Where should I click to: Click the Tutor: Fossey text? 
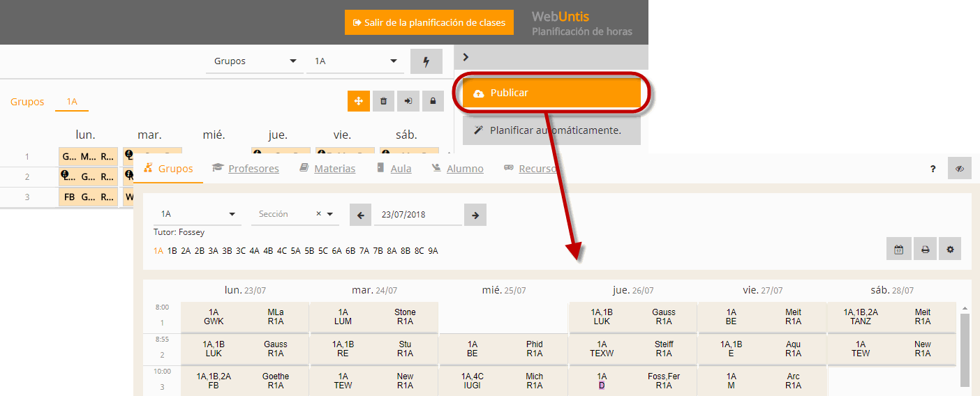[x=179, y=232]
